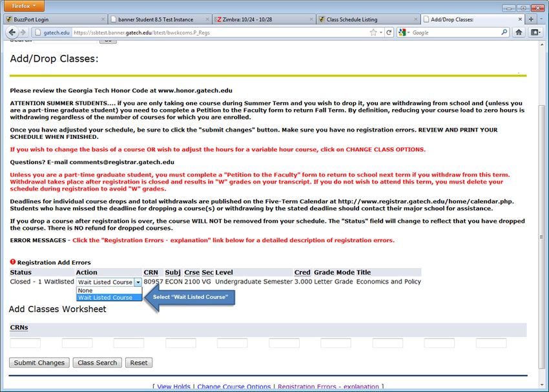Open Registration Errors - explanation link

[328, 387]
